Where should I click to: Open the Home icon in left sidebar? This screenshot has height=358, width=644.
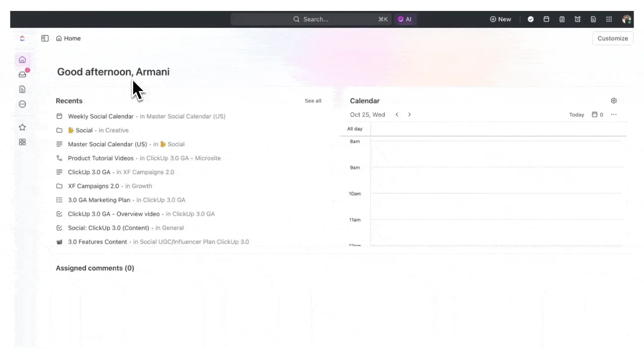pyautogui.click(x=22, y=60)
